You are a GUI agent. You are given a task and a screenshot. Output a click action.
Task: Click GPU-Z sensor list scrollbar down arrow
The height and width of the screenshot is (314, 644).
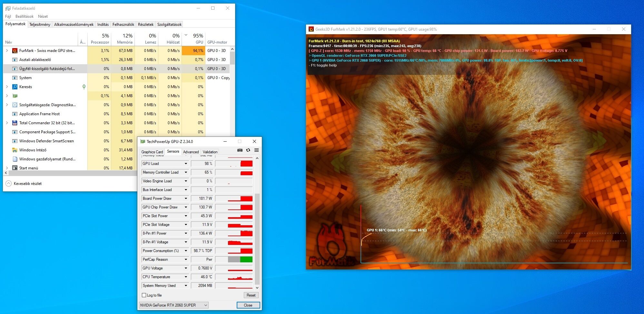click(x=257, y=288)
